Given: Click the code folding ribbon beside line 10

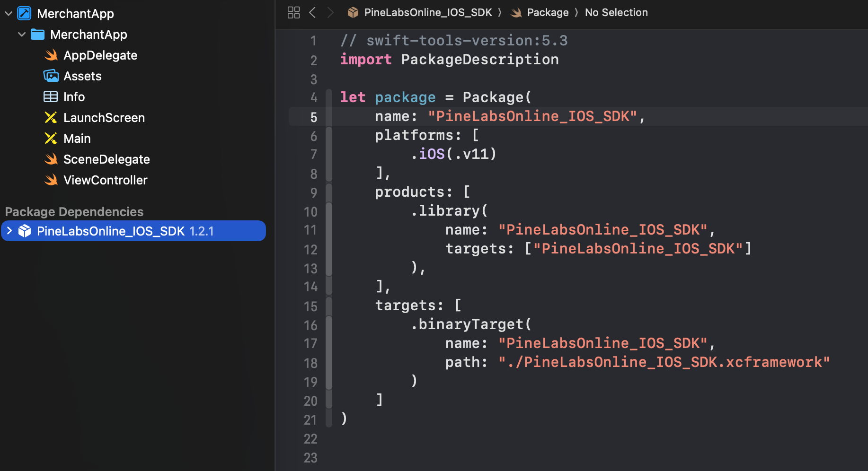Looking at the screenshot, I should 329,239.
